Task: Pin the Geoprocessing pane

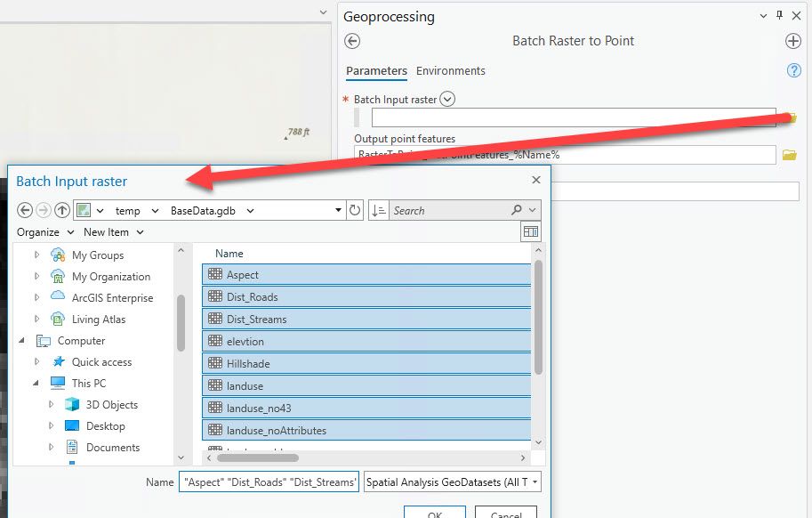Action: [779, 15]
